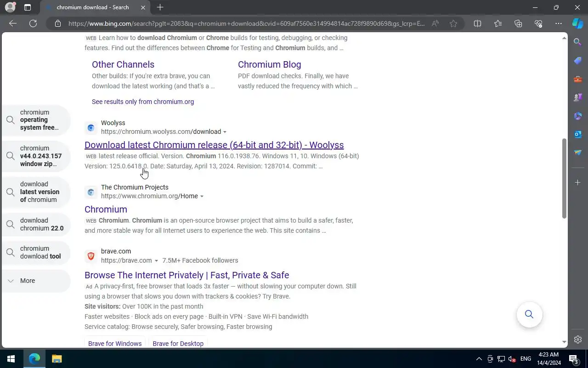Enable split screen view

[x=477, y=23]
